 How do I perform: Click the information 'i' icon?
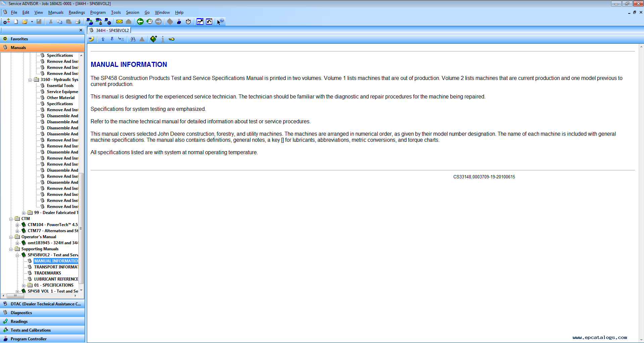163,39
